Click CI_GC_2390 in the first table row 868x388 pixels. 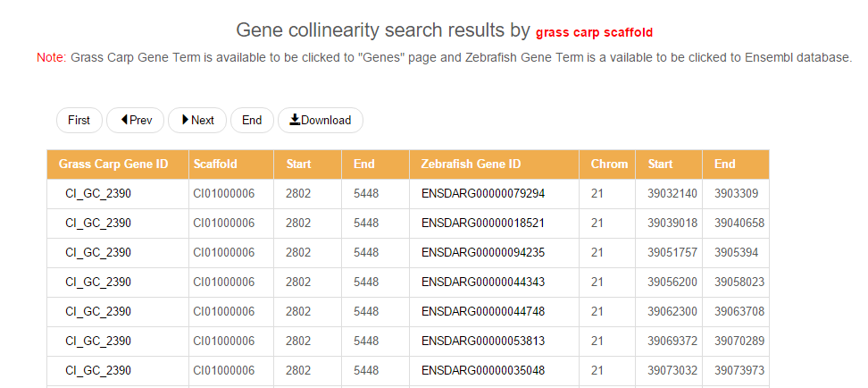click(98, 193)
